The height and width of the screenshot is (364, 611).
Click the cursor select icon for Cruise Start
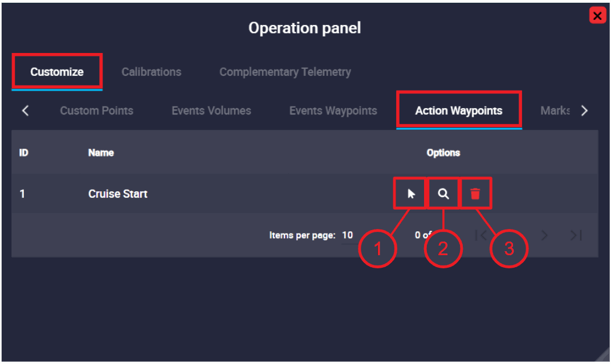click(411, 194)
